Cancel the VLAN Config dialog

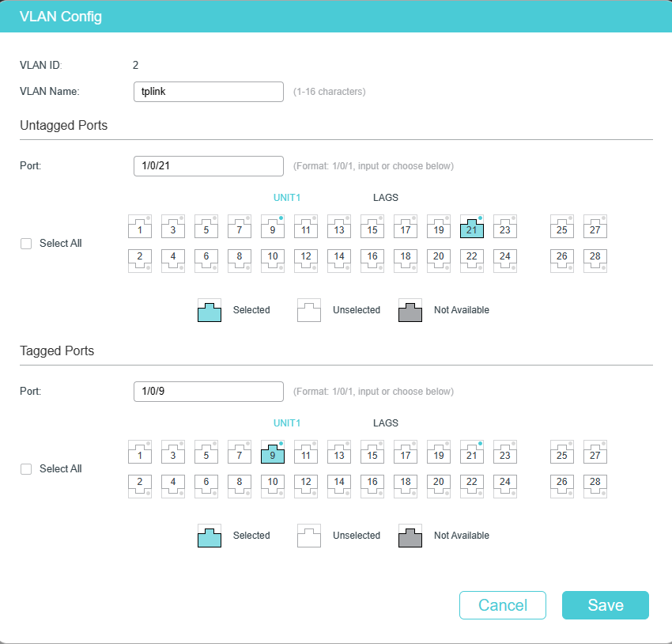pyautogui.click(x=502, y=605)
